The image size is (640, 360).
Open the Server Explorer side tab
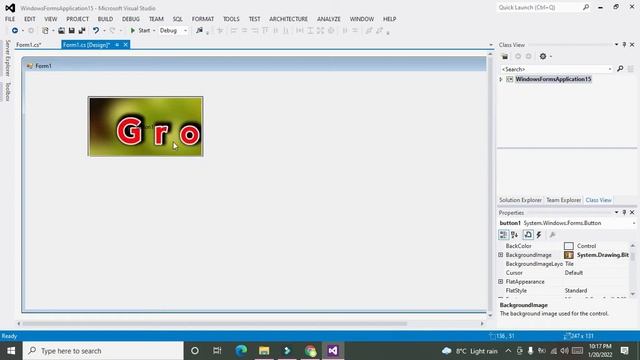[x=7, y=58]
